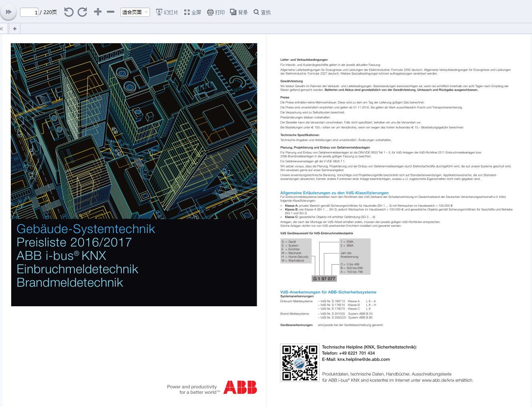Click the knx.helpline@de.abb.com email address
Image resolution: width=532 pixels, height=407 pixels.
pyautogui.click(x=363, y=359)
